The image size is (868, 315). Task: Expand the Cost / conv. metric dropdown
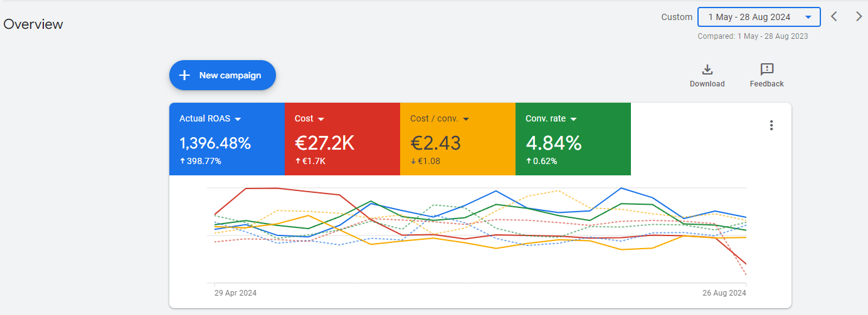click(x=466, y=119)
